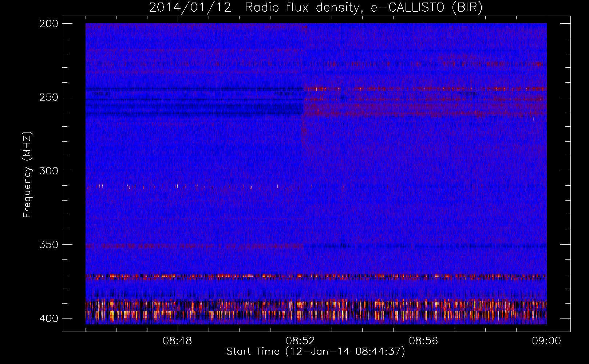This screenshot has height=364, width=589.
Task: Click the 08:48 time tick label
Action: 177,341
